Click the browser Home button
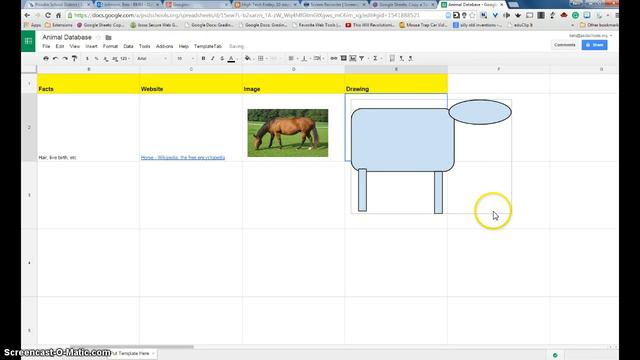Image resolution: width=640 pixels, height=360 pixels. click(x=58, y=15)
